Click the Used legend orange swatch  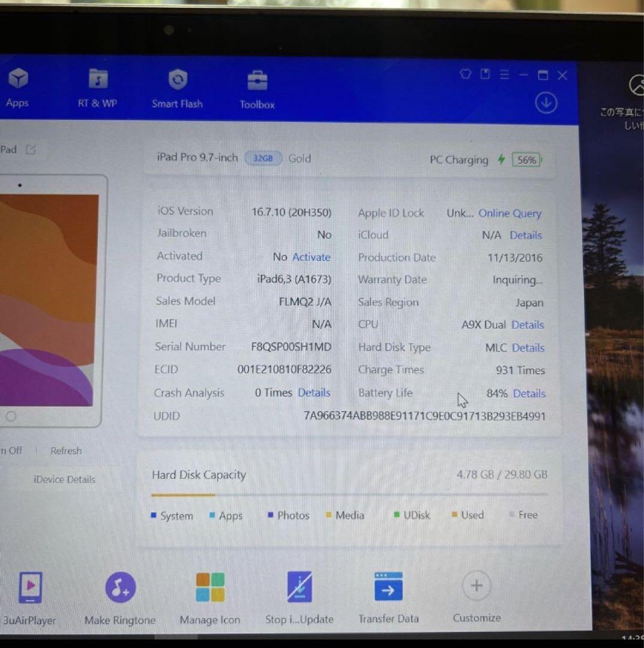coord(454,515)
